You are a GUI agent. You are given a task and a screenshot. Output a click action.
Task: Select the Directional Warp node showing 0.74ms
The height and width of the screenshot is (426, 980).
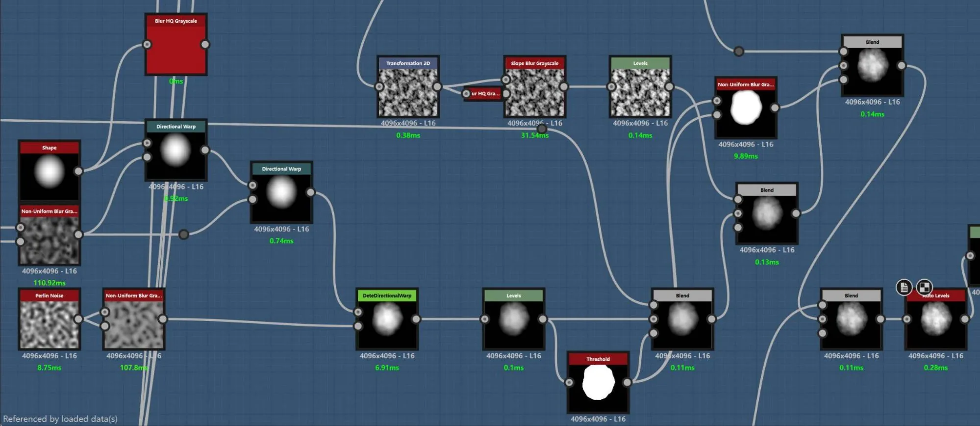coord(281,192)
